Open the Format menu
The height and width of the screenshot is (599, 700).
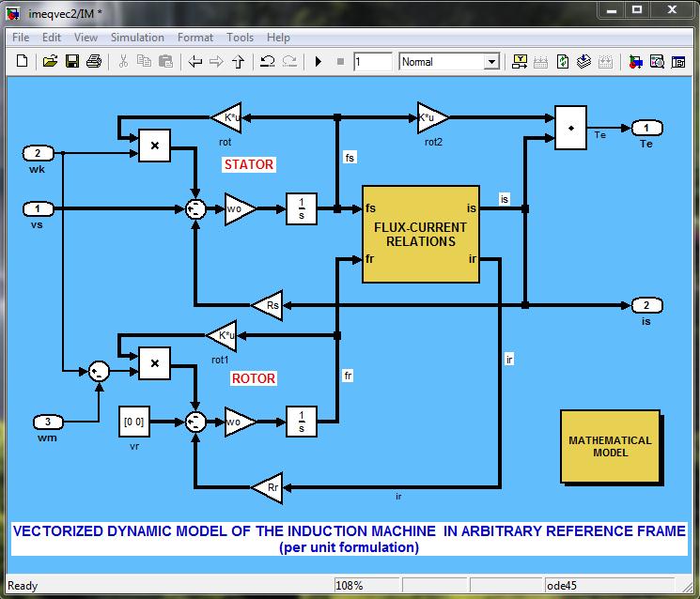click(195, 38)
